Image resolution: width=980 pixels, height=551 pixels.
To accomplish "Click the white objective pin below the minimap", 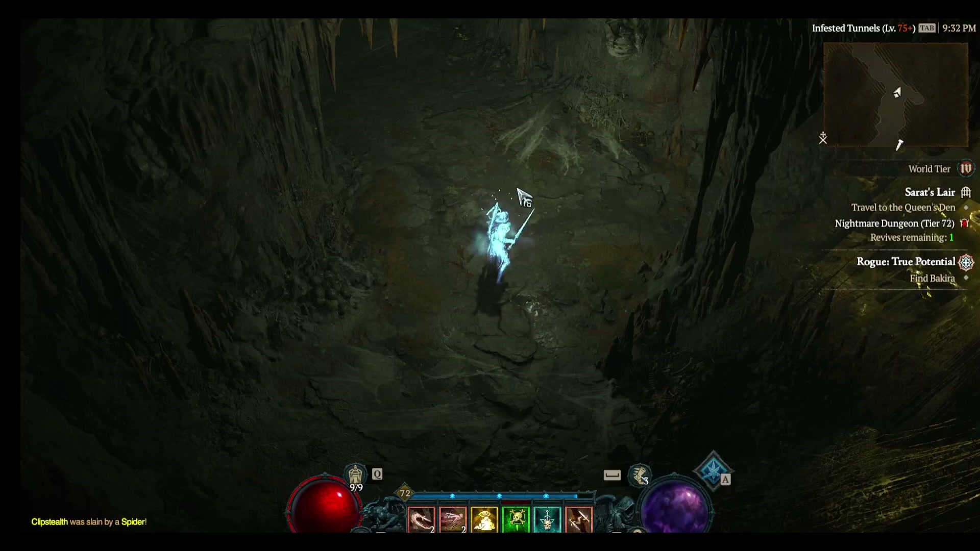I will click(x=899, y=145).
